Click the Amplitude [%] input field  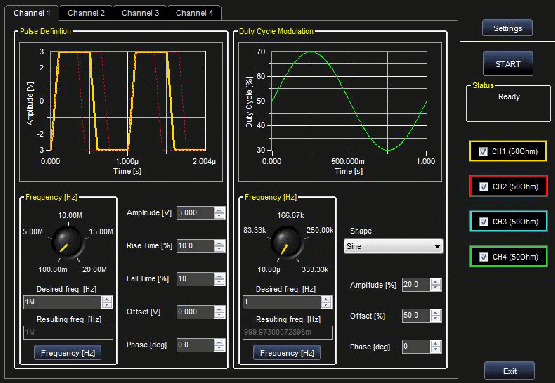pos(416,284)
